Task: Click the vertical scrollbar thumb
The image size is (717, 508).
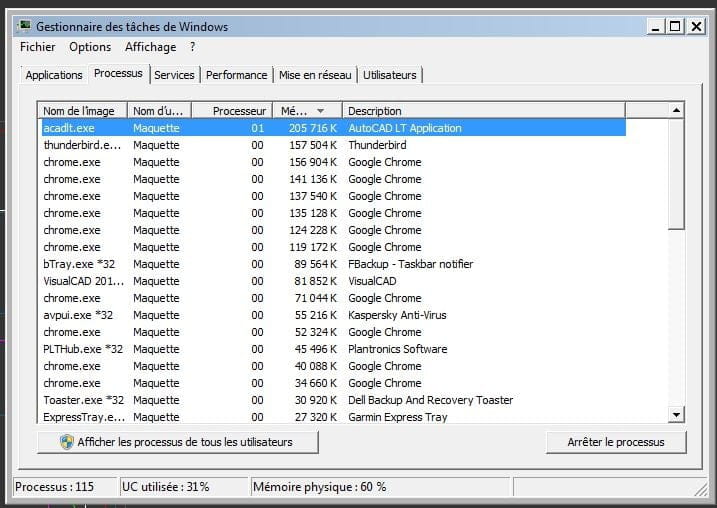Action: [x=676, y=173]
